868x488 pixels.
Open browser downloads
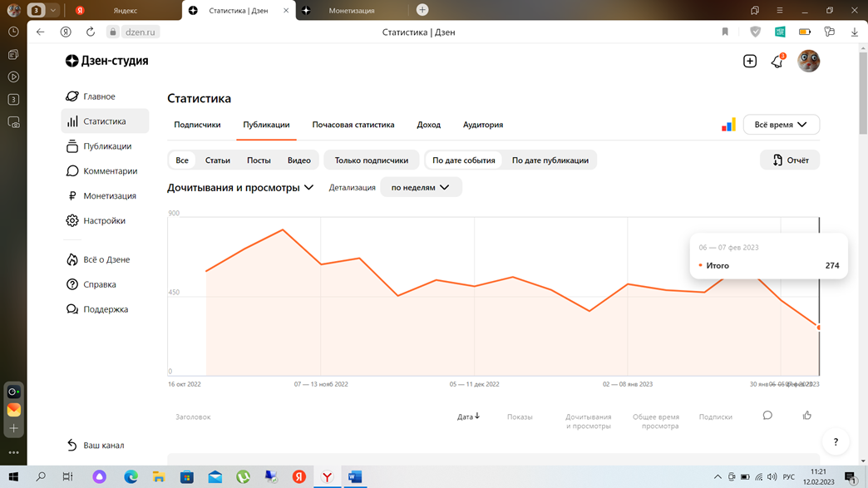(854, 32)
